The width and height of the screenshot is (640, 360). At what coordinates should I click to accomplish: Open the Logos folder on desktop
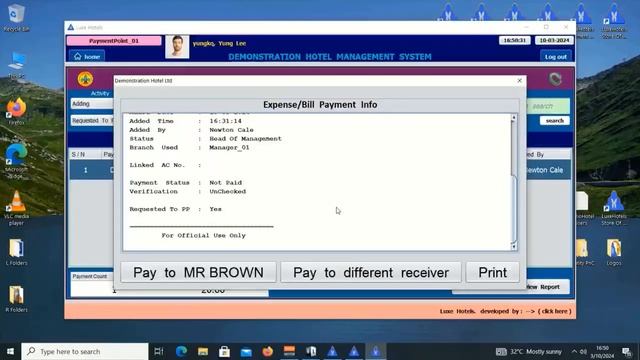[613, 252]
